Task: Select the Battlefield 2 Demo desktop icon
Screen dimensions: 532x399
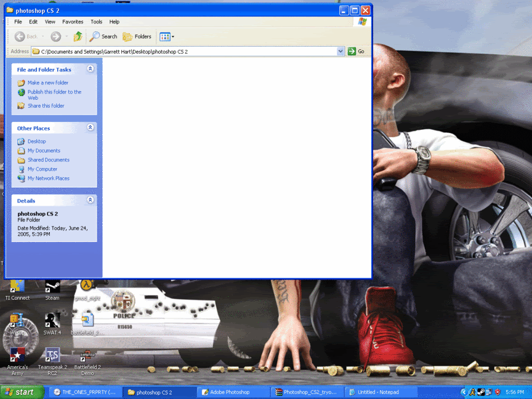Action: point(87,361)
